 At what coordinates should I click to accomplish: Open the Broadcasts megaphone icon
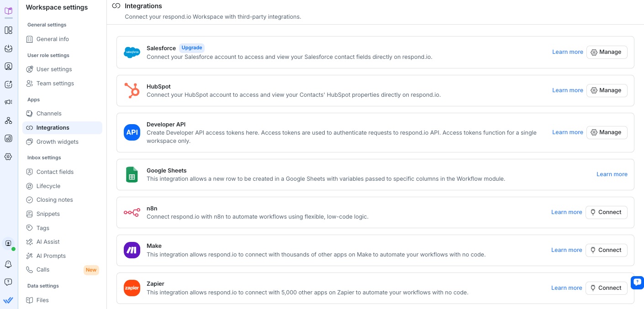(x=8, y=102)
